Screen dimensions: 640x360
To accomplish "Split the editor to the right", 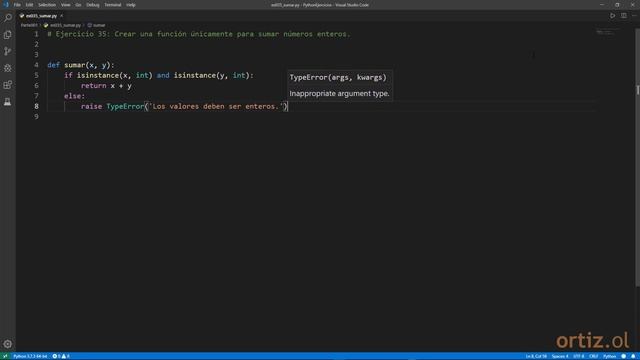I will [624, 16].
